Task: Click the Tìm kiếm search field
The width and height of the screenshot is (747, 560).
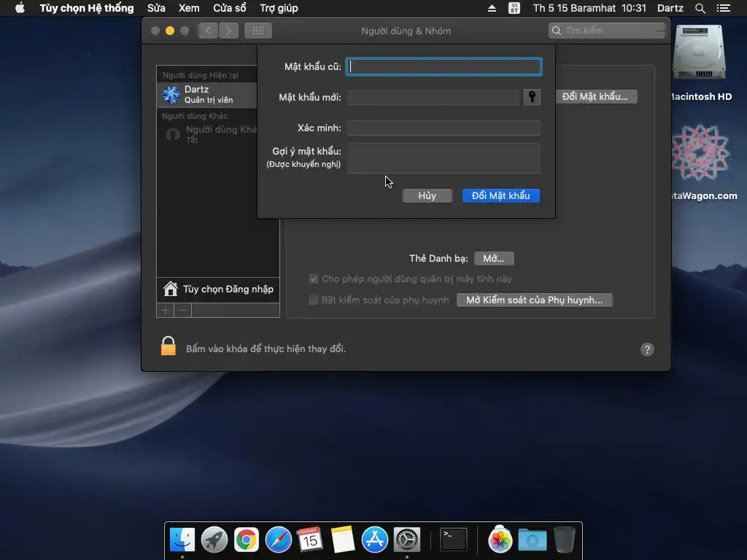Action: [607, 31]
